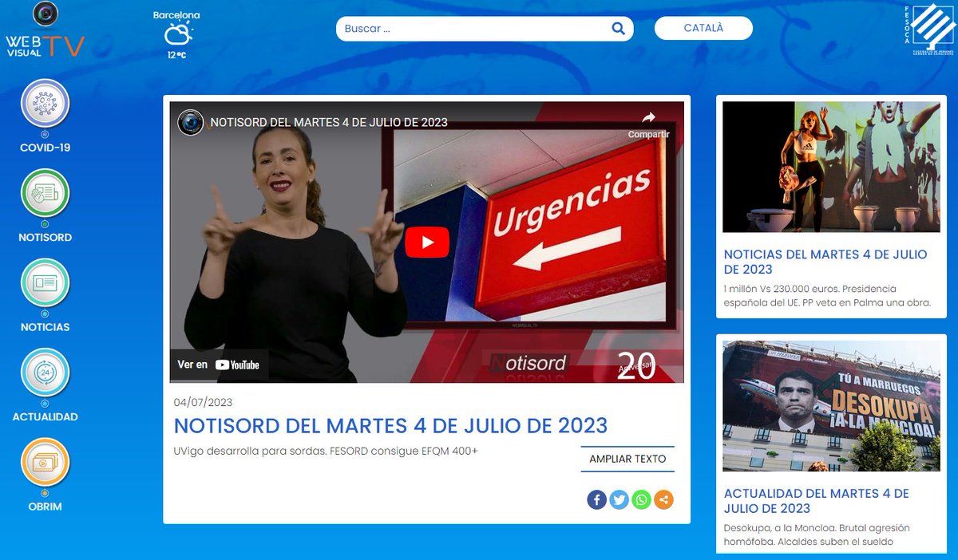The width and height of the screenshot is (958, 560).
Task: Open NOTICIAS DEL MARTES 4 DE JULIO link
Action: 825,262
